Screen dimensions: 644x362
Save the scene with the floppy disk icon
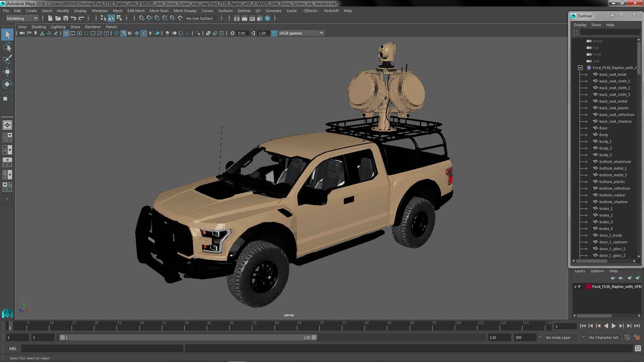[x=66, y=18]
